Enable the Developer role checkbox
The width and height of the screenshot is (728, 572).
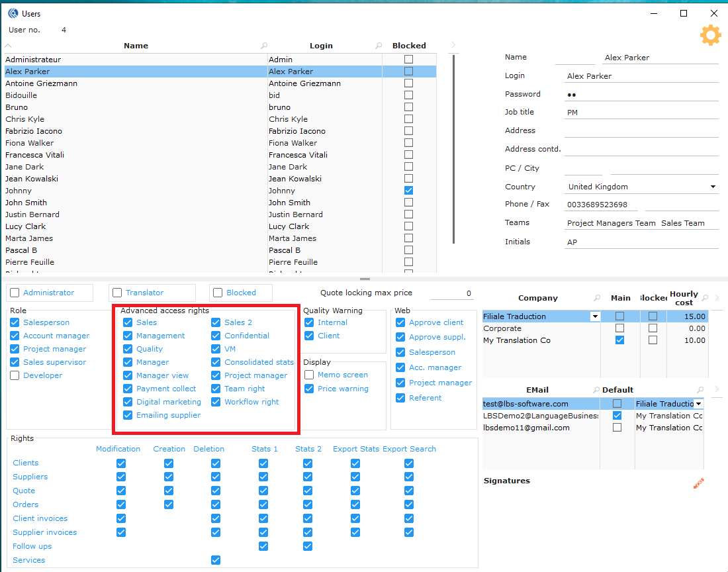[x=15, y=375]
